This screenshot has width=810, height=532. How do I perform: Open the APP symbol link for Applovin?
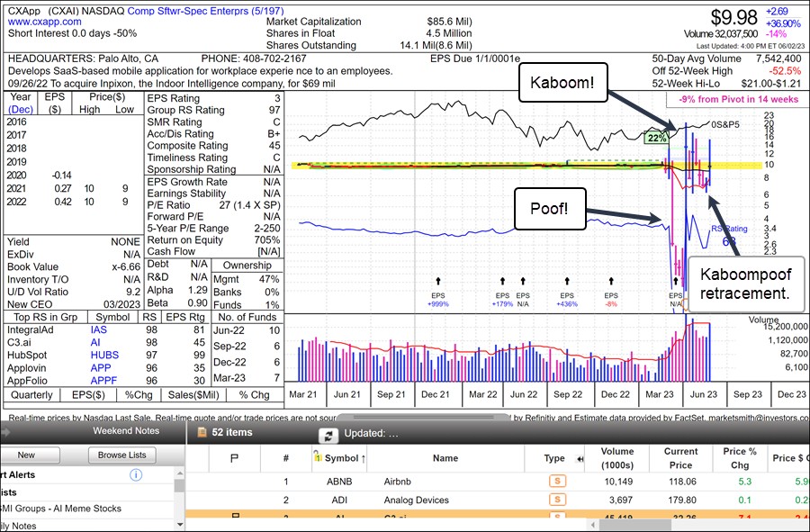(100, 368)
